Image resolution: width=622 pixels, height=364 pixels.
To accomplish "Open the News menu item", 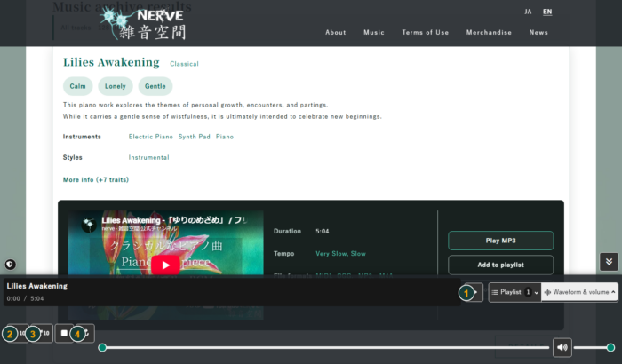I will (538, 33).
